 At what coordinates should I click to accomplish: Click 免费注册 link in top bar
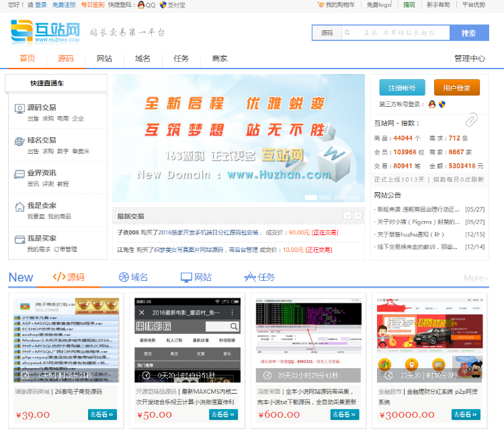(x=64, y=5)
